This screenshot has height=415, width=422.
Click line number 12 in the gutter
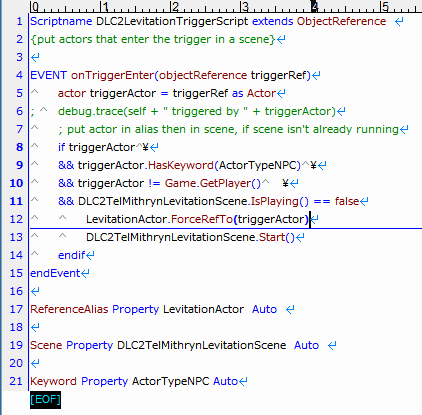(16, 219)
